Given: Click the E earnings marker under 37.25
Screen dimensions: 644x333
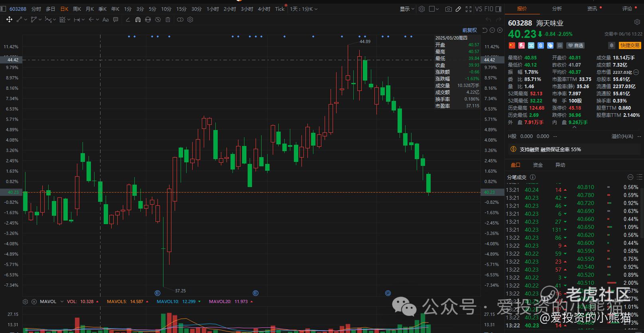Looking at the screenshot, I should [x=158, y=293].
